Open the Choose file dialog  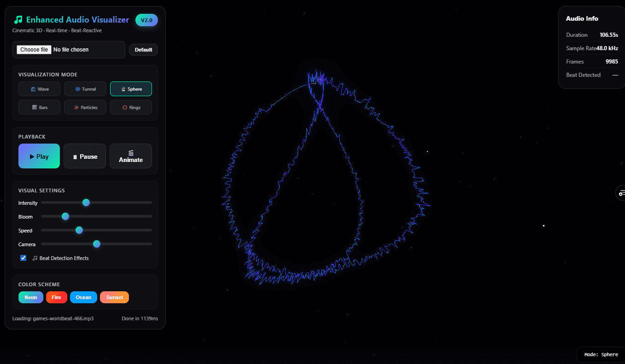click(x=34, y=49)
